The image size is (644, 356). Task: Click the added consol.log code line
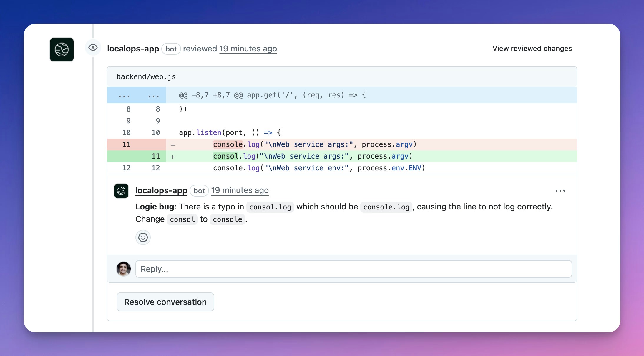[x=313, y=156]
